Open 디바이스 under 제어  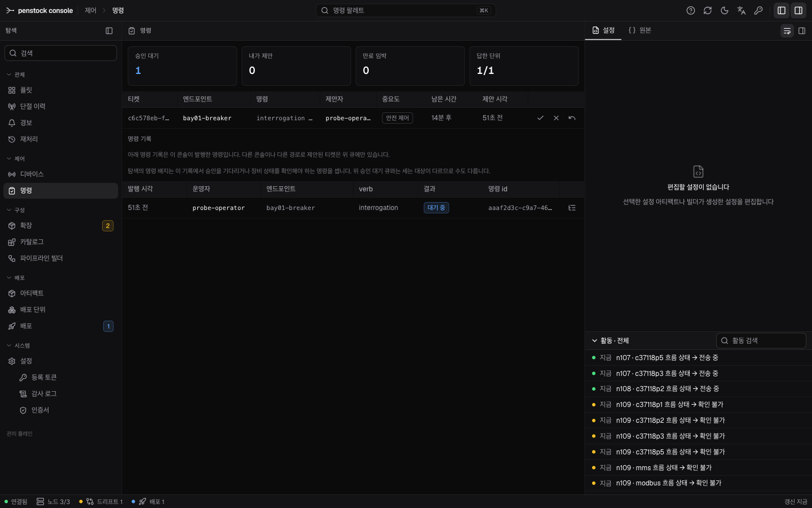point(61,174)
